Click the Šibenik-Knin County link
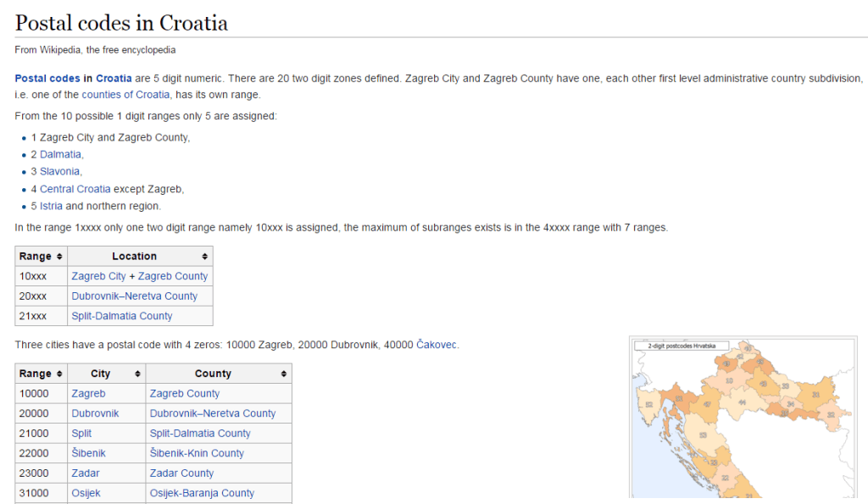868x504 pixels. [197, 453]
